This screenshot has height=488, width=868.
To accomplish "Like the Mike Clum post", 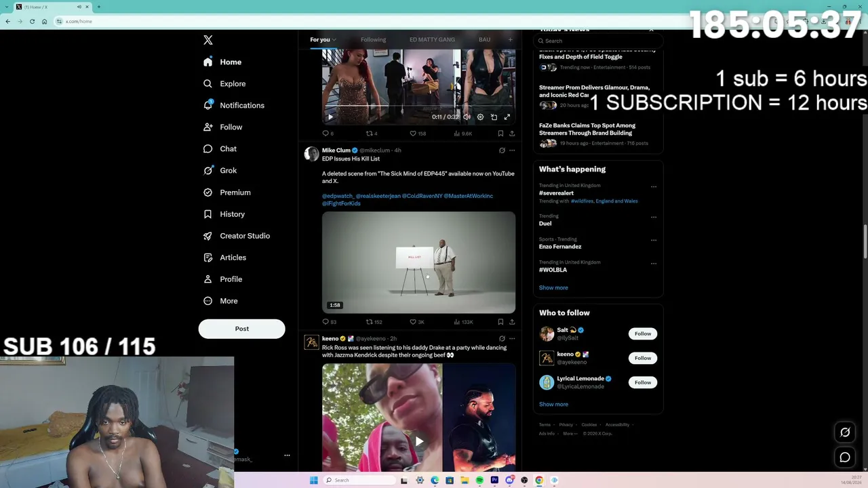I will click(x=417, y=322).
